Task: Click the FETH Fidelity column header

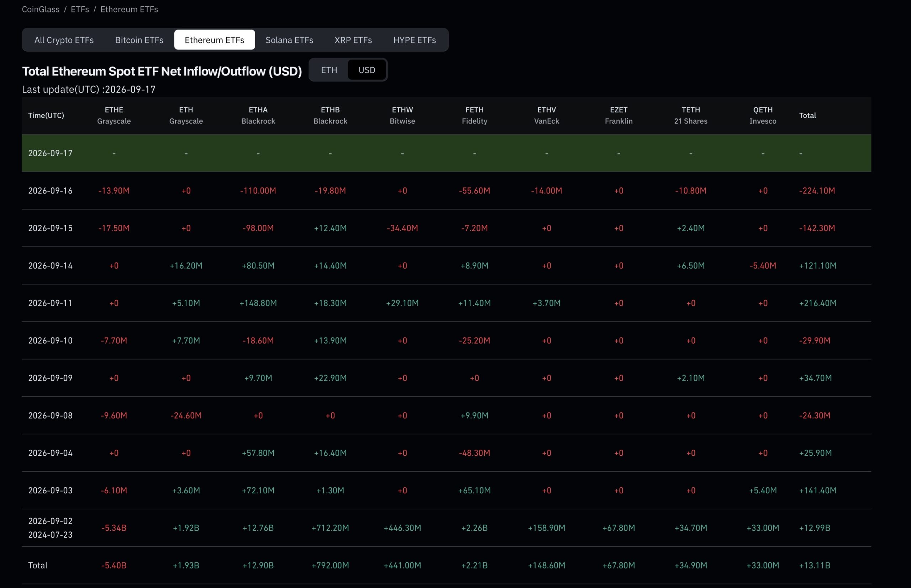Action: point(474,115)
